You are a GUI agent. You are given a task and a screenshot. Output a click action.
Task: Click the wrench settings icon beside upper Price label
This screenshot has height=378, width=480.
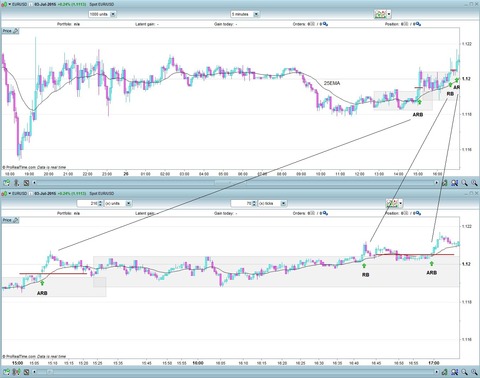(x=15, y=31)
